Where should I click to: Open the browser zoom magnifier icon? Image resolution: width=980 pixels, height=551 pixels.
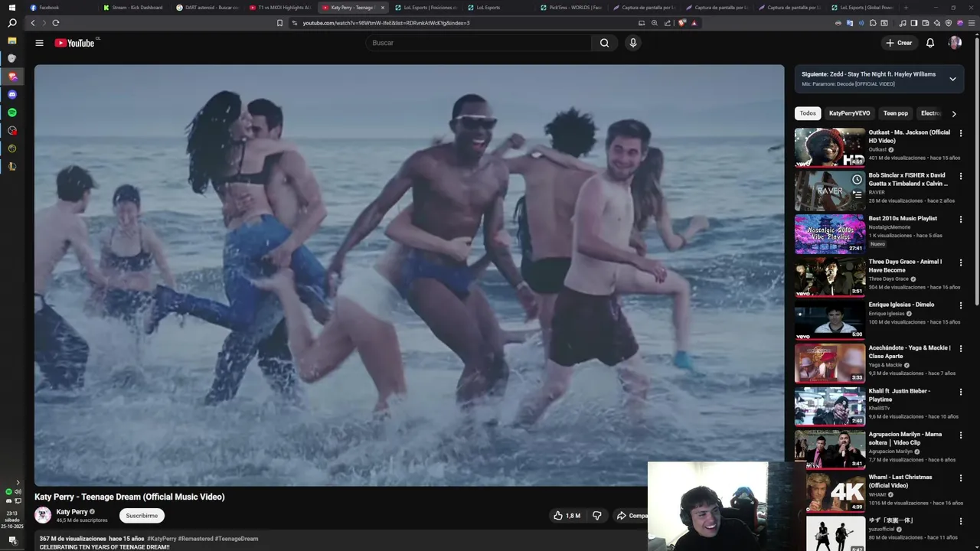(x=655, y=23)
